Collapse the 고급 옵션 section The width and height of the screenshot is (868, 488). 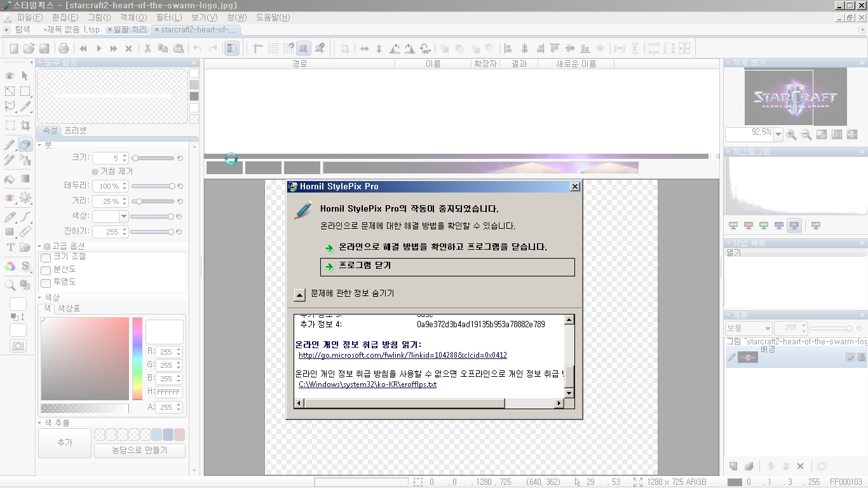click(x=40, y=247)
